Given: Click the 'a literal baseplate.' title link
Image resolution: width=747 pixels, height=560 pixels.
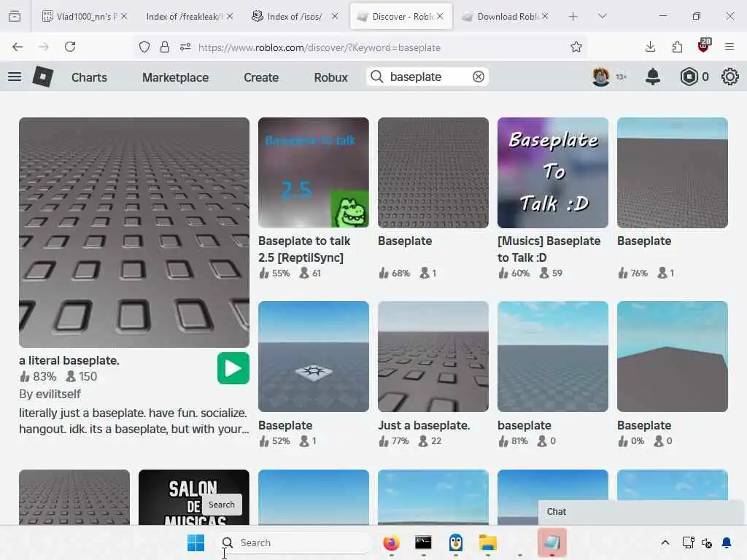Looking at the screenshot, I should 69,360.
